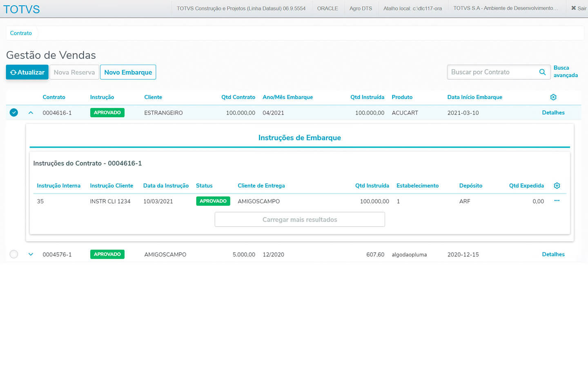Sort by Qtd Contrato column header
Screen dimensions: 588x368
(238, 97)
